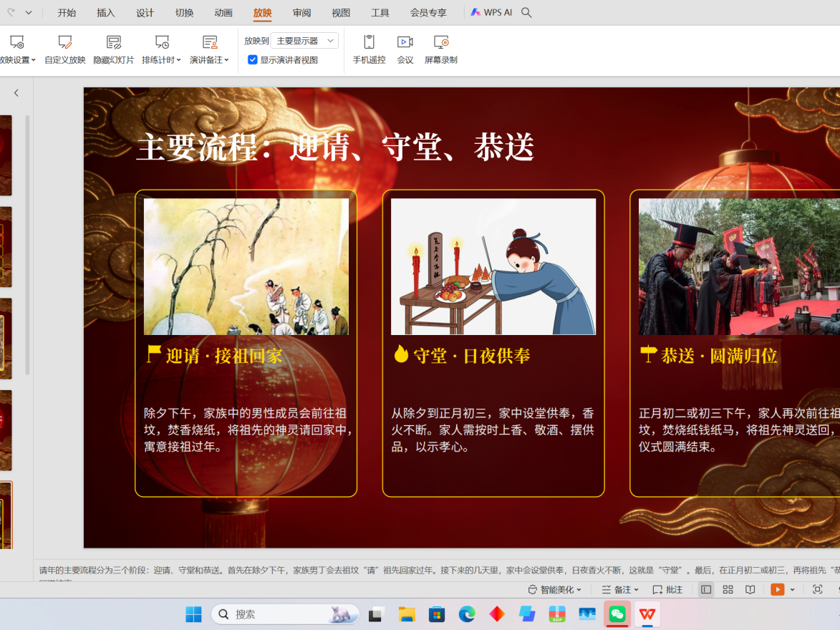Start 屏幕录制 screen recording
The height and width of the screenshot is (630, 840).
(440, 43)
